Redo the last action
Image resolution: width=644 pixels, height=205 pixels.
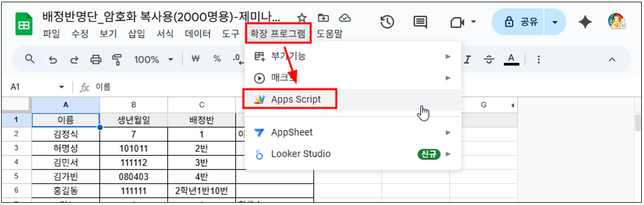(x=74, y=60)
